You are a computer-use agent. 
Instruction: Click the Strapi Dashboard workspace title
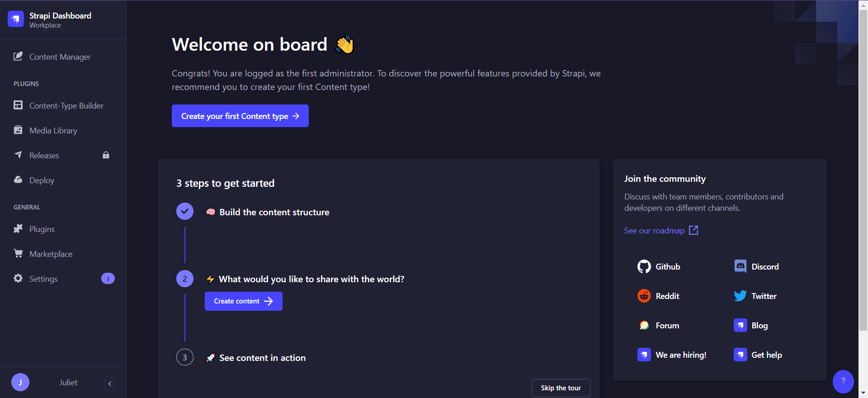60,15
